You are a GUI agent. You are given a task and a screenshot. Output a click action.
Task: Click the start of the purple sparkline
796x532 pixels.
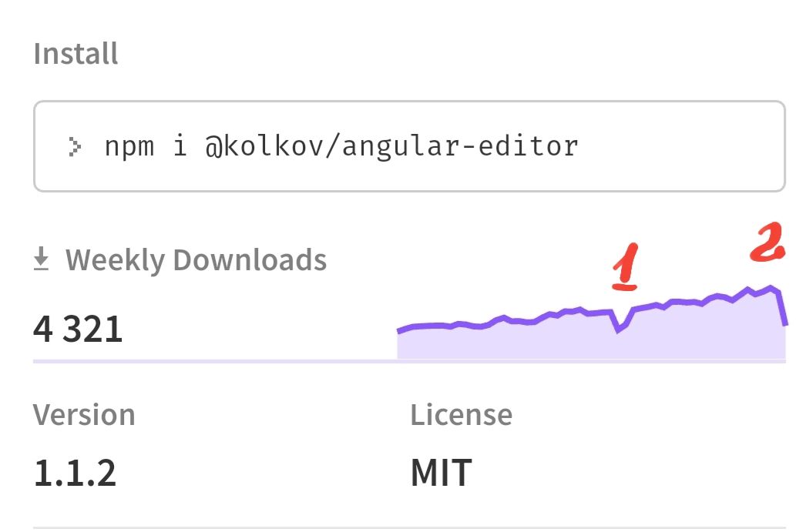[x=399, y=331]
